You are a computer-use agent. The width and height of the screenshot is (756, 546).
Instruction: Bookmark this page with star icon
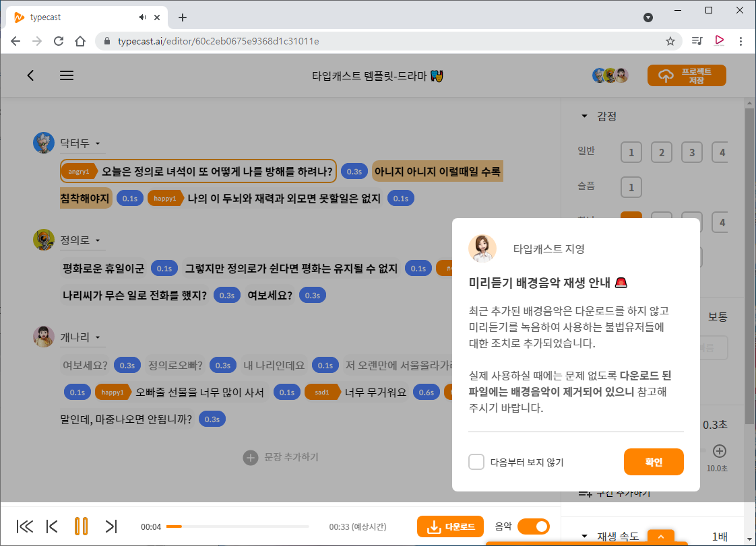pos(670,41)
